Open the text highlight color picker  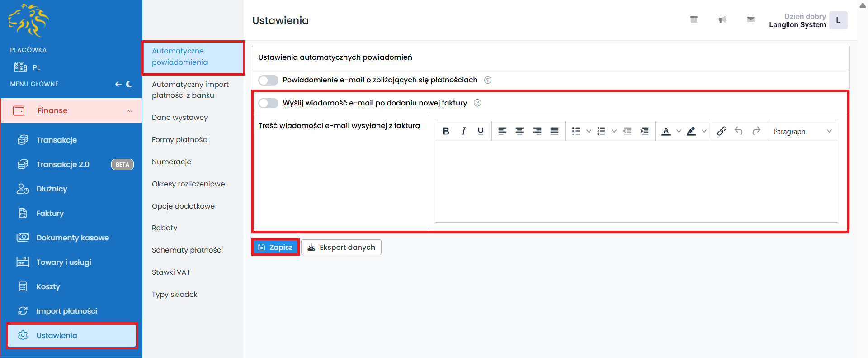click(x=704, y=131)
